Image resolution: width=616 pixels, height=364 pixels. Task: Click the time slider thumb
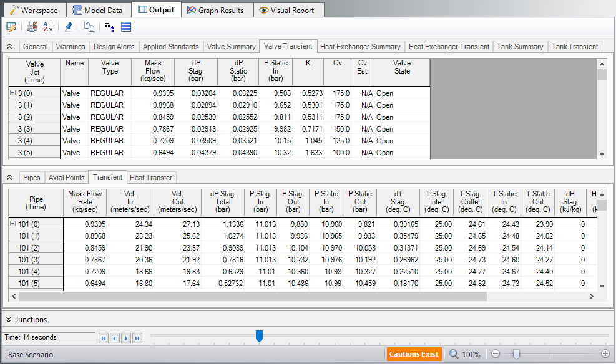click(x=259, y=336)
